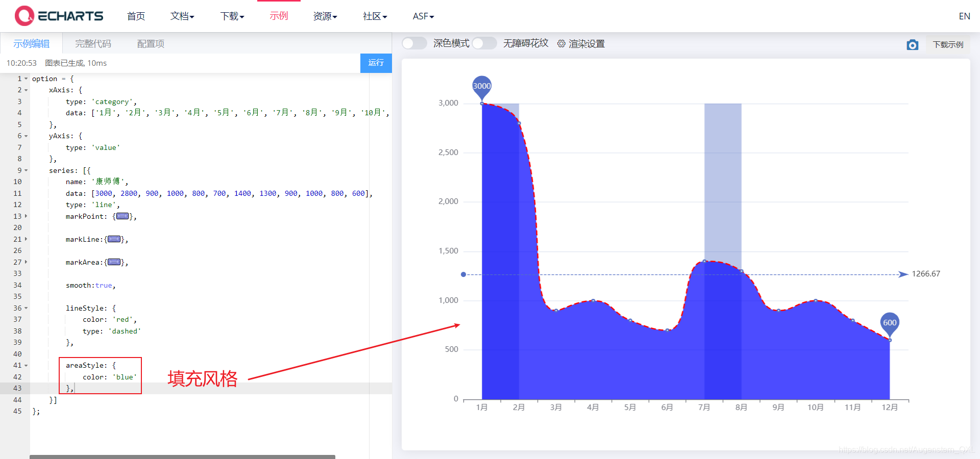Expand the folded markLine block arrow
Viewport: 980px width, 459px height.
pyautogui.click(x=26, y=239)
